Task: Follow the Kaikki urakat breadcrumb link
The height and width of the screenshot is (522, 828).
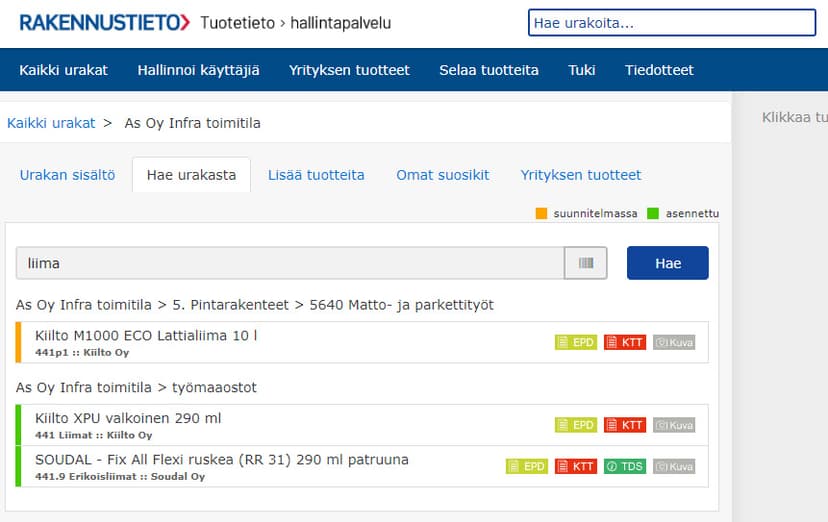Action: [51, 123]
